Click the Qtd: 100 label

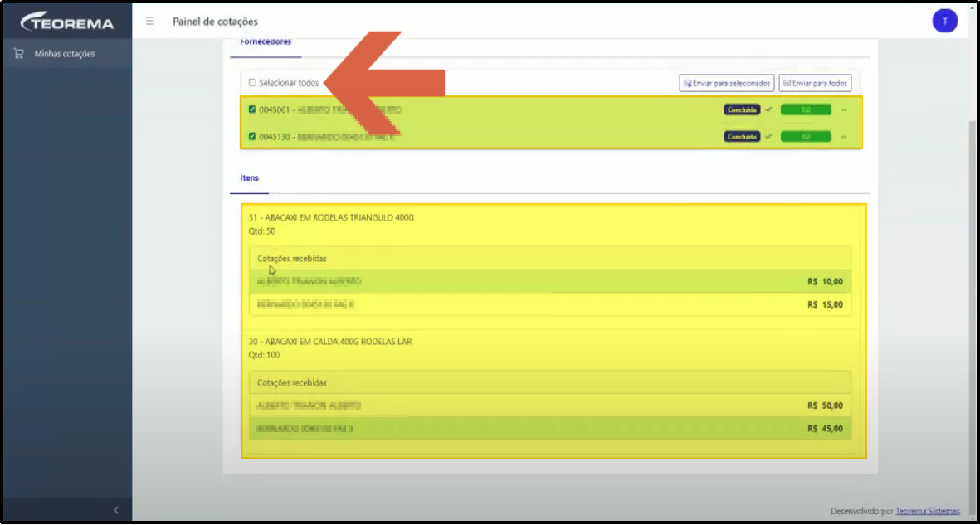tap(264, 355)
